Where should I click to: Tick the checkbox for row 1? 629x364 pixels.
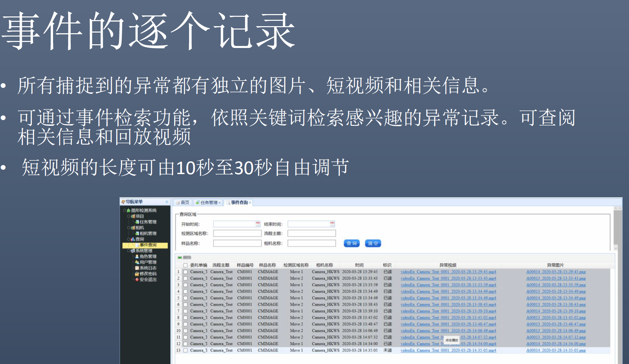(185, 272)
